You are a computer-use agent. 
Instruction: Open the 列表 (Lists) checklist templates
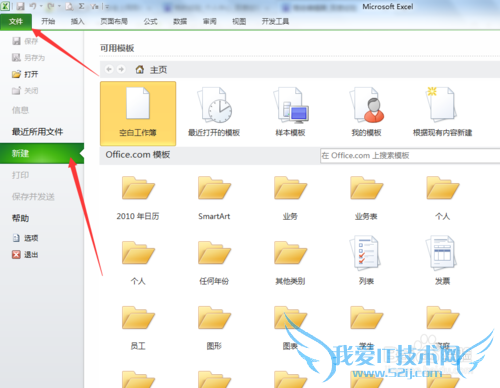coord(366,261)
